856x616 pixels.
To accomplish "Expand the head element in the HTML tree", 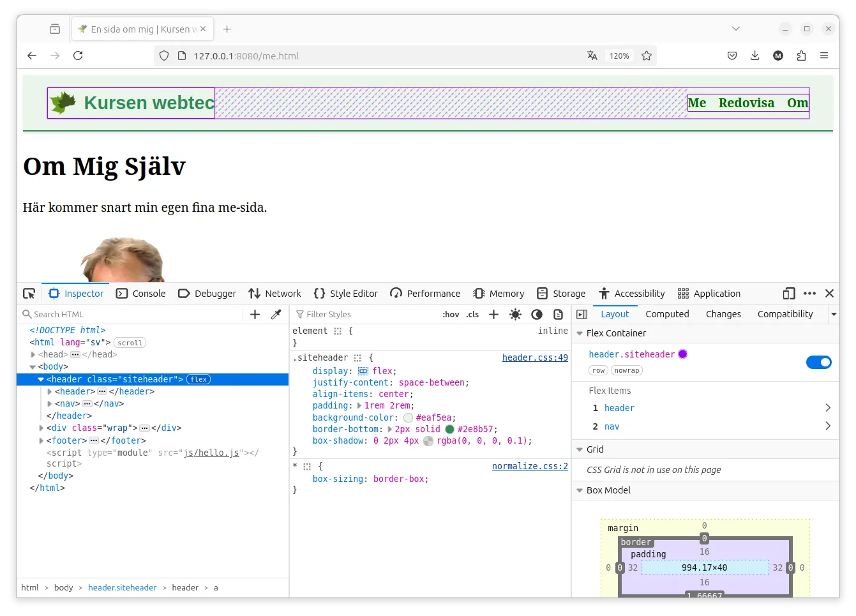I will click(x=33, y=354).
